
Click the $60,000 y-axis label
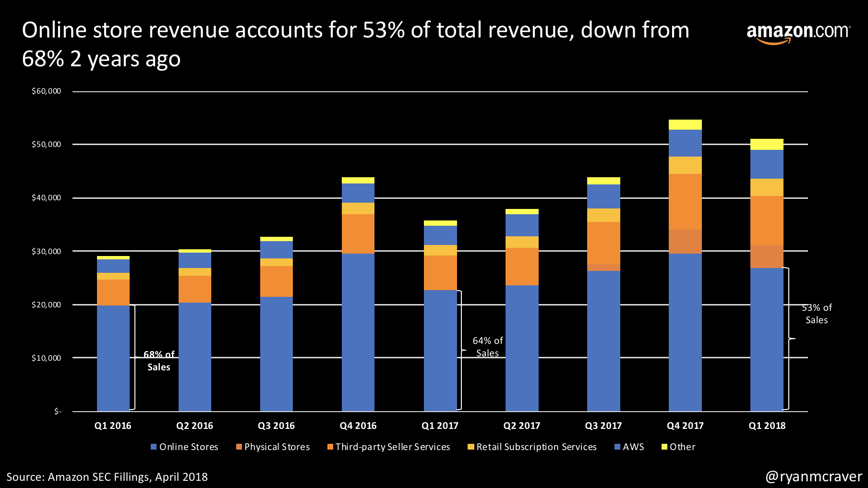click(46, 91)
